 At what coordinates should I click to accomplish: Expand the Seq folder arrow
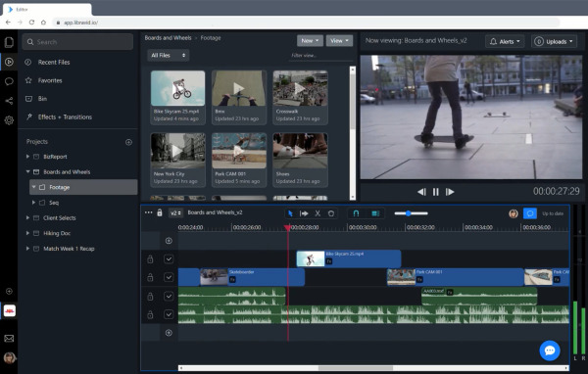[x=33, y=203]
